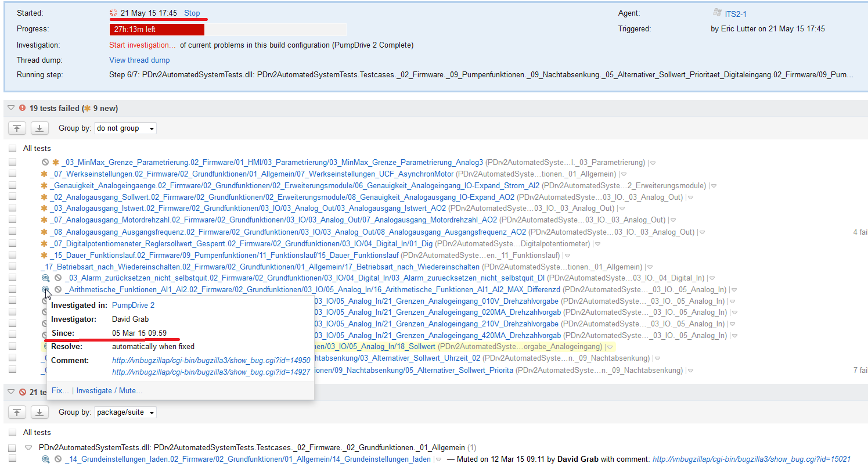Click the running build spinner icon
Viewport: 868px width, 467px height.
click(114, 13)
